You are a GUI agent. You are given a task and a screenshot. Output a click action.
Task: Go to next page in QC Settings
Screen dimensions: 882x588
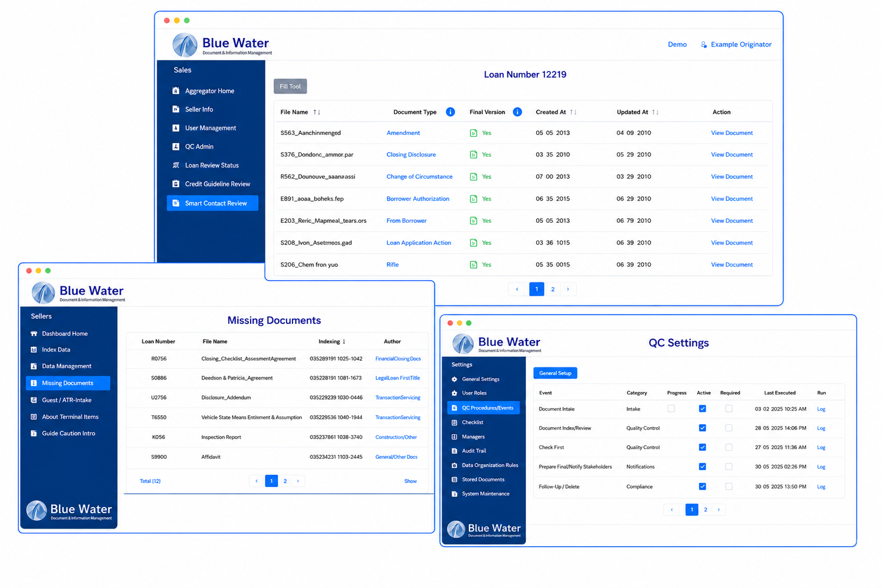coord(719,510)
